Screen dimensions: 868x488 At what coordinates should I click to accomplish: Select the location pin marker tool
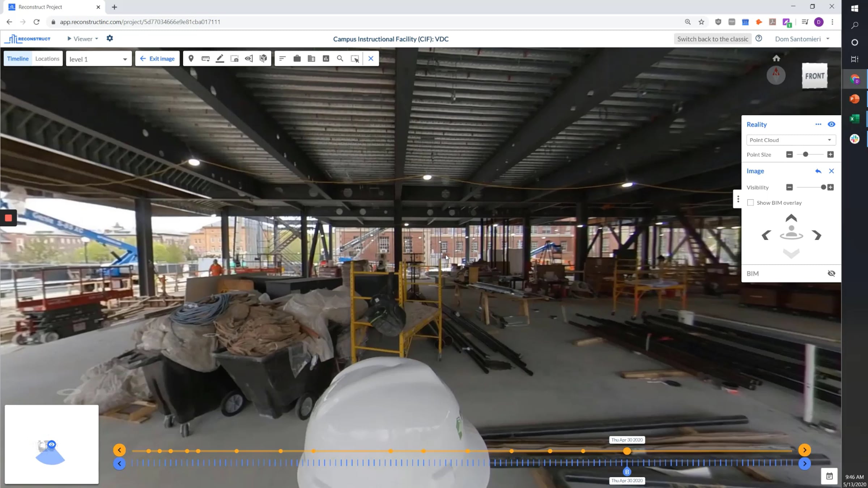[191, 59]
